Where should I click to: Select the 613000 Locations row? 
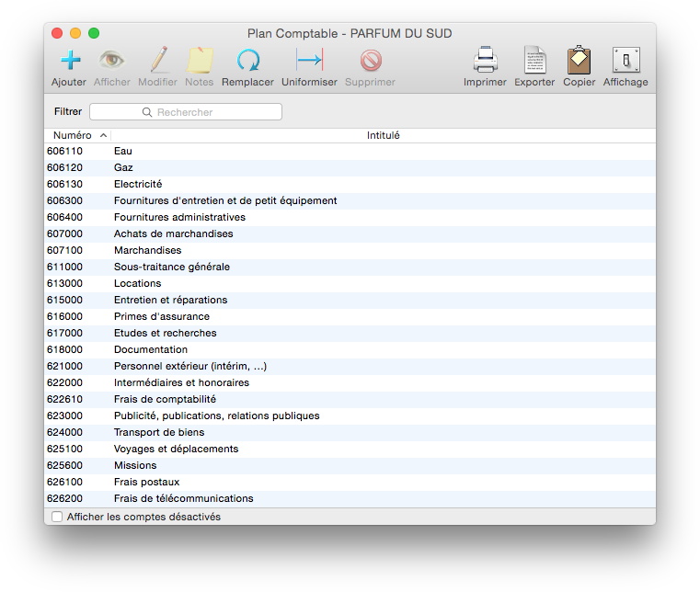350,283
